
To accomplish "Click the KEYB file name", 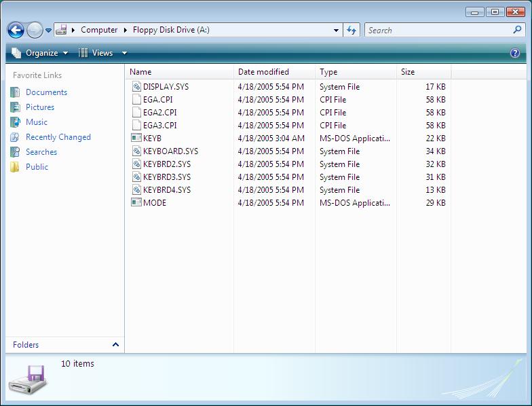I will 152,139.
